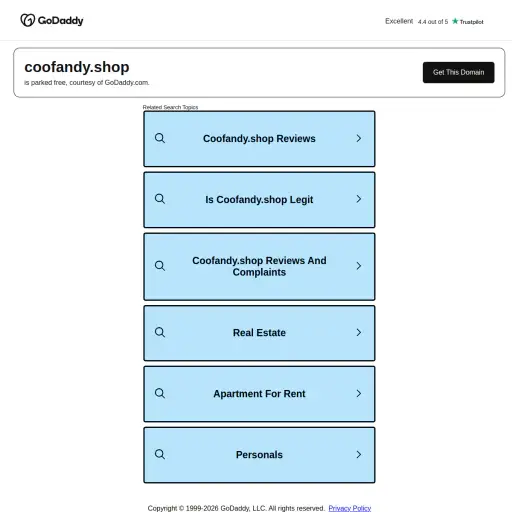Click the Excellent Trustpilot rating text
This screenshot has height=512, width=512.
399,21
